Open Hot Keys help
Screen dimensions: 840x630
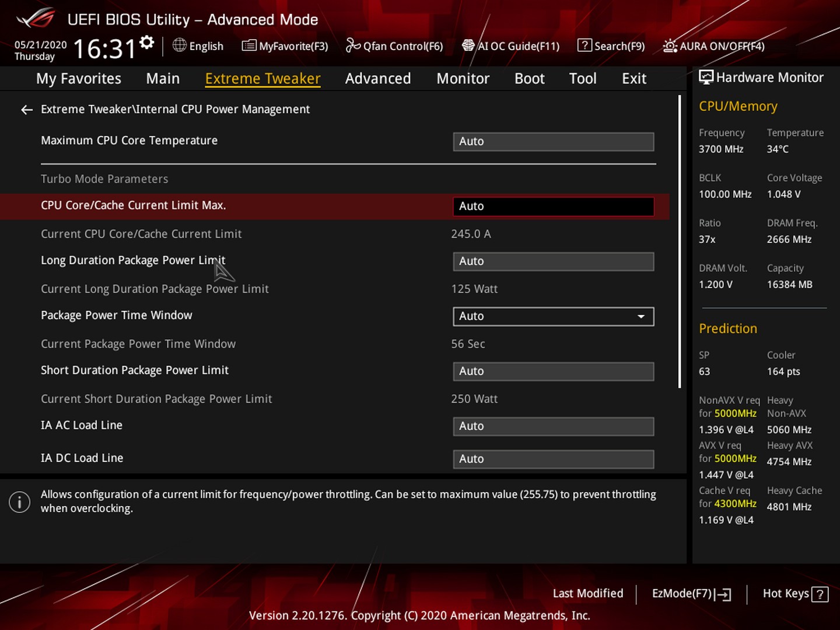(x=795, y=594)
